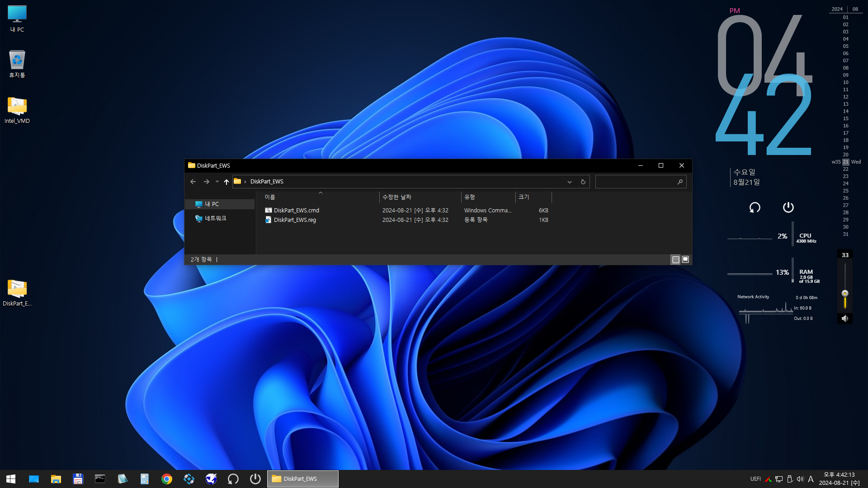Click the 등록 항목 type cell
Screen dimensions: 868x488
[476, 220]
